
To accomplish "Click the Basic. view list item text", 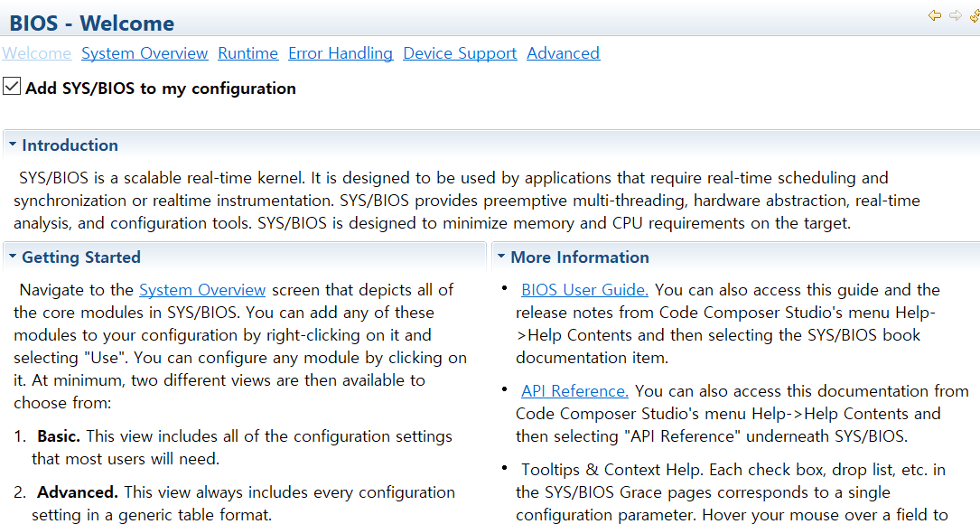I will pyautogui.click(x=59, y=436).
